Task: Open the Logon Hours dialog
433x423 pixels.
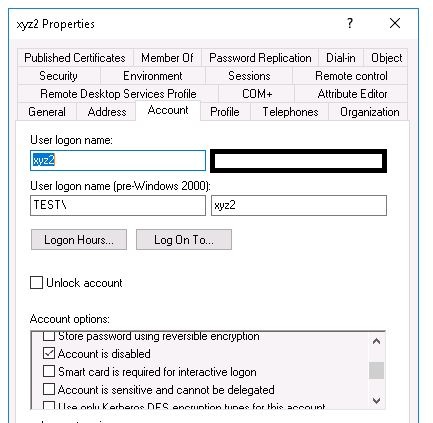Action: (79, 240)
